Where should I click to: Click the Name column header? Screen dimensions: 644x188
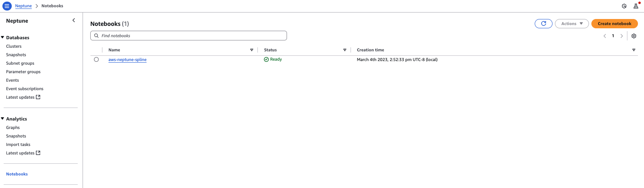point(114,50)
